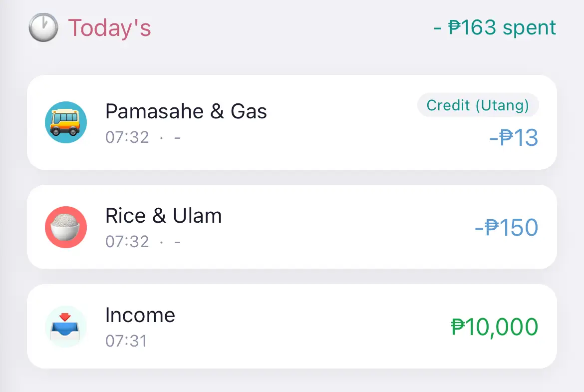Screen dimensions: 584x392
Task: Open the Today's section heading
Action: (109, 28)
